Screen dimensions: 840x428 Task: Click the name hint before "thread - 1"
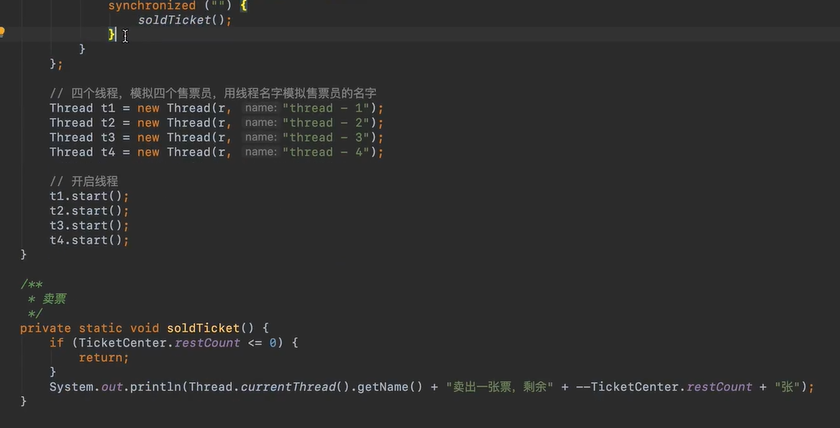click(x=261, y=108)
